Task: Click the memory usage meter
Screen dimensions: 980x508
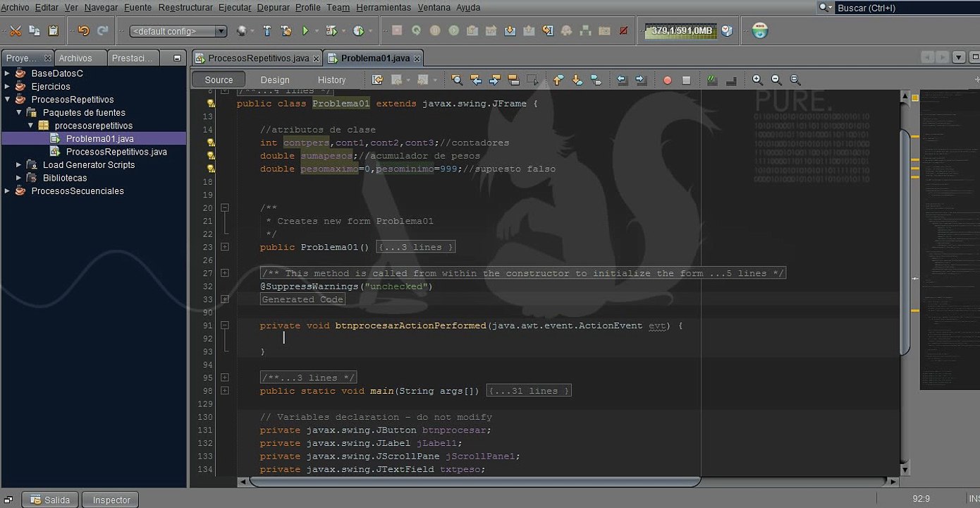Action: 680,31
